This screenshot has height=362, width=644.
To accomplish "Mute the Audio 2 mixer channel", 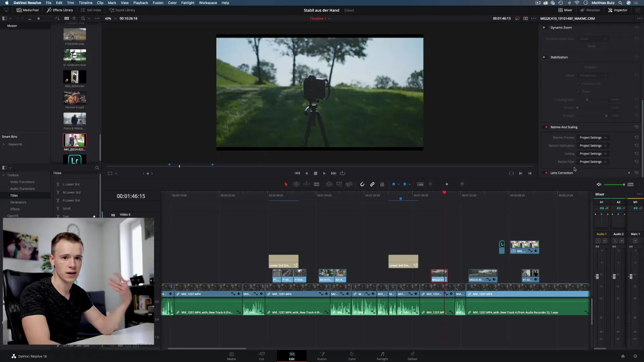I will [622, 241].
